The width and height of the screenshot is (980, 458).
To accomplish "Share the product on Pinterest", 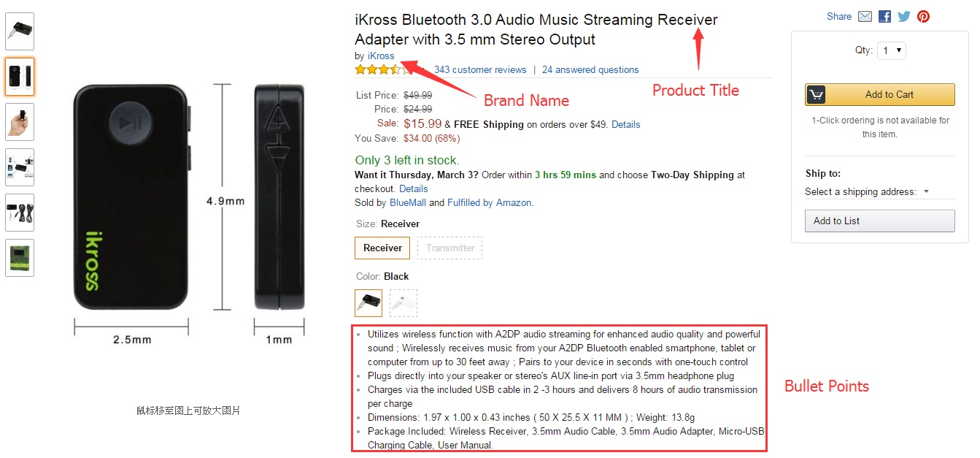I will (924, 16).
